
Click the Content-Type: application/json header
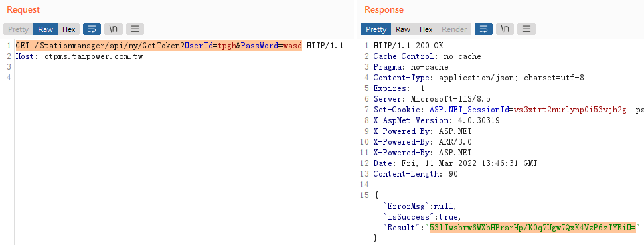pyautogui.click(x=479, y=78)
